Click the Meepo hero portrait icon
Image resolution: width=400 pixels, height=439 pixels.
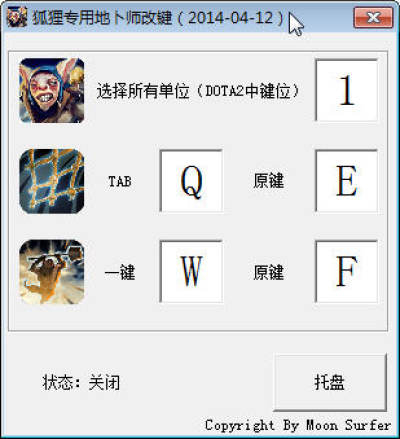(x=52, y=90)
